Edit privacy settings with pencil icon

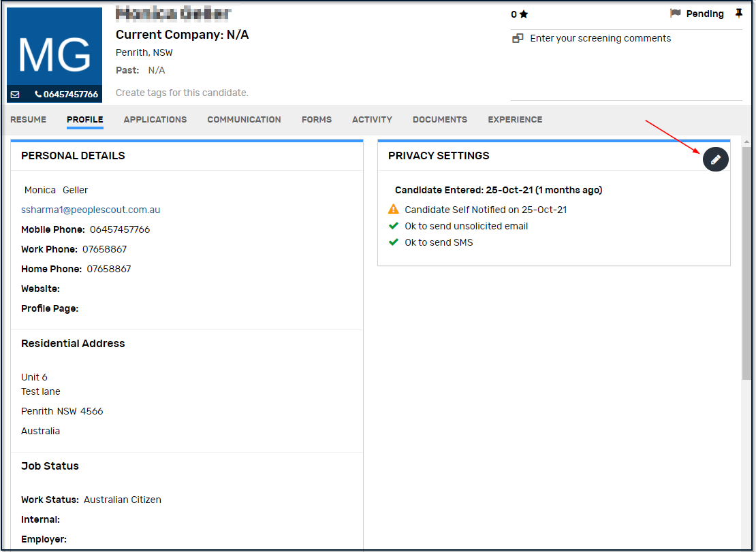(x=715, y=159)
